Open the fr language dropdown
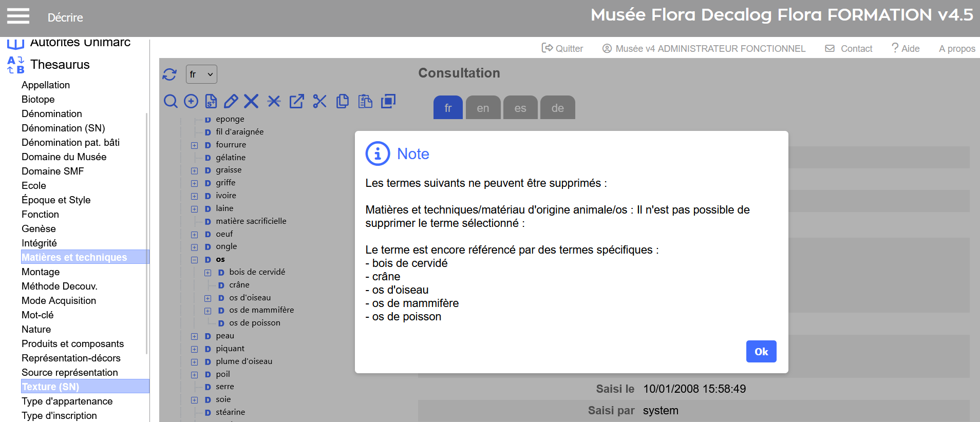Viewport: 980px width, 422px height. pyautogui.click(x=201, y=74)
